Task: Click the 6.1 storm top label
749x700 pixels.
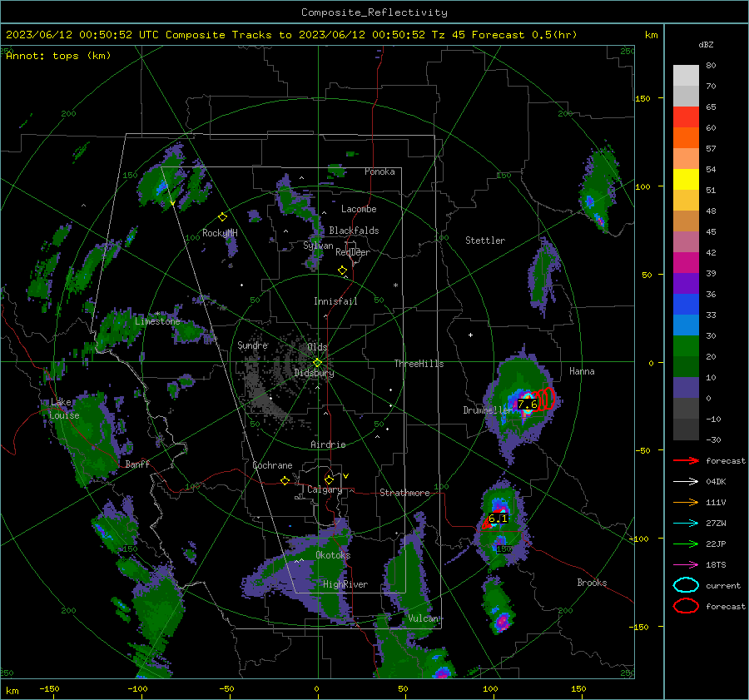Action: click(498, 519)
